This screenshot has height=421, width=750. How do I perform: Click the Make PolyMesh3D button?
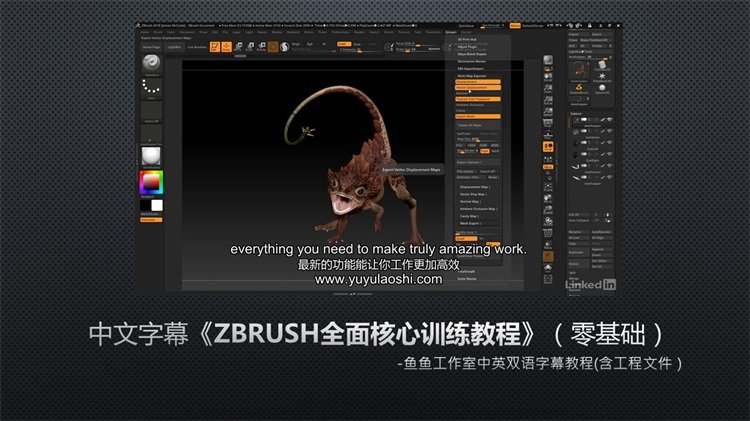point(595,40)
